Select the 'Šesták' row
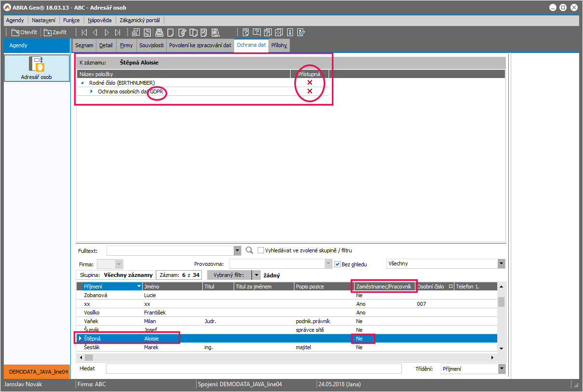The image size is (583, 392). coord(287,347)
